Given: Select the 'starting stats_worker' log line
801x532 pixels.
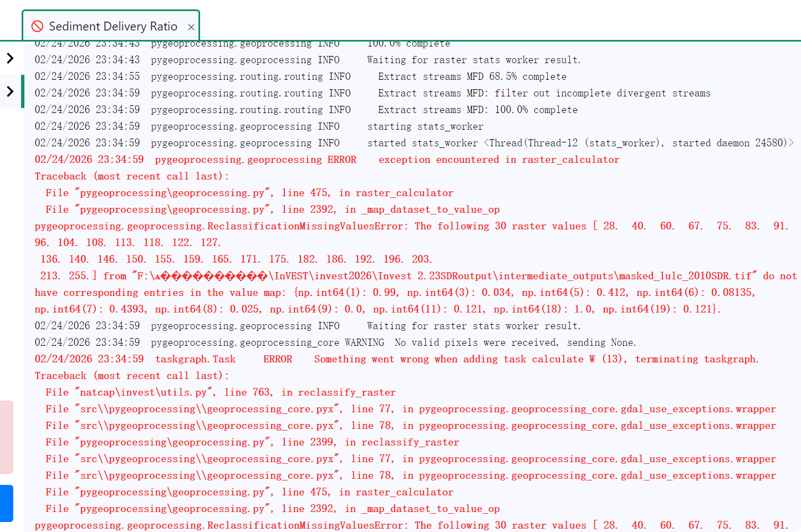Looking at the screenshot, I should (x=259, y=126).
